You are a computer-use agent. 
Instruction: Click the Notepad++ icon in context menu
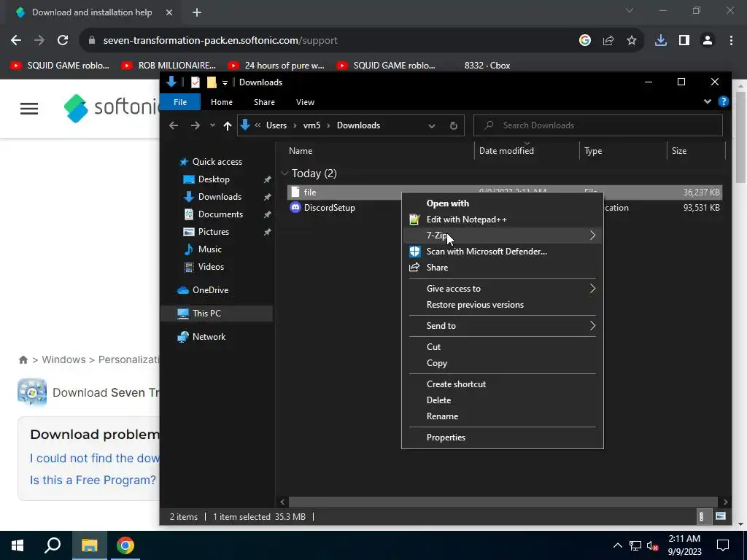(414, 219)
